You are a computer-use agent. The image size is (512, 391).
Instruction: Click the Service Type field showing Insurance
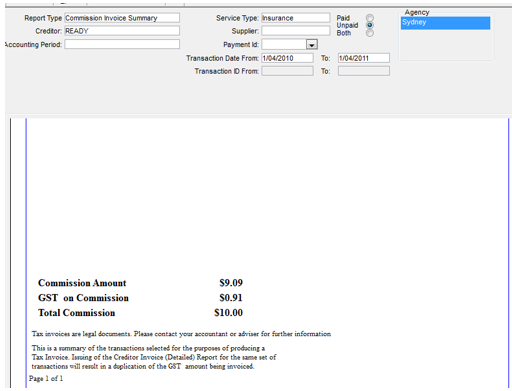pos(296,18)
